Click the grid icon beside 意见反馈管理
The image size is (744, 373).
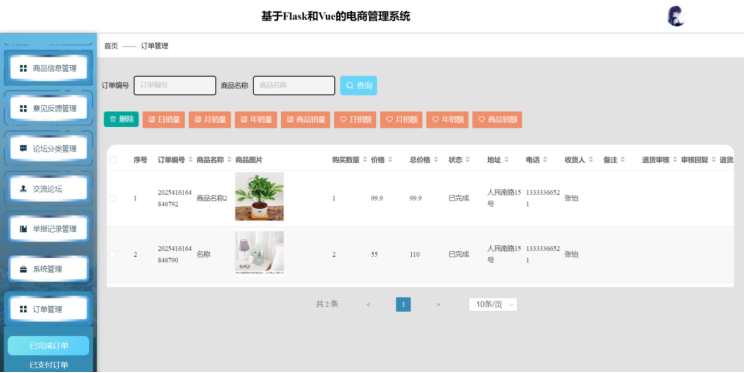pyautogui.click(x=23, y=109)
